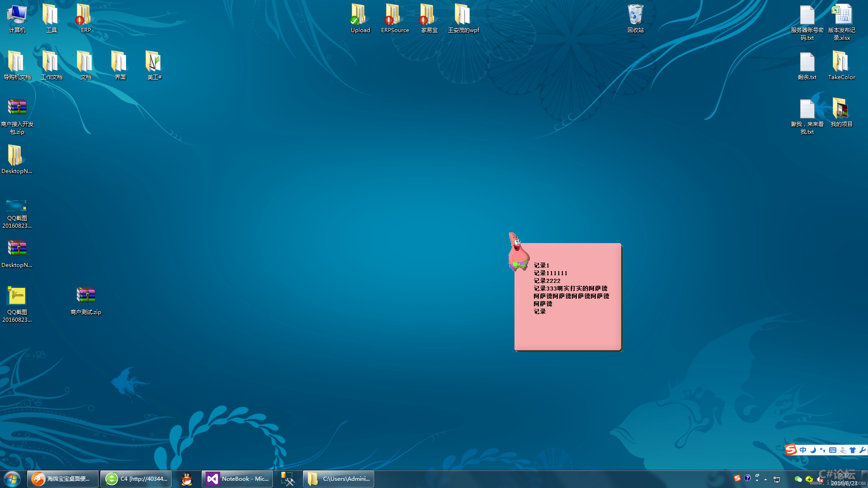Open the soft keyboard on IME bar
Screen dimensions: 868x488
pyautogui.click(x=833, y=450)
